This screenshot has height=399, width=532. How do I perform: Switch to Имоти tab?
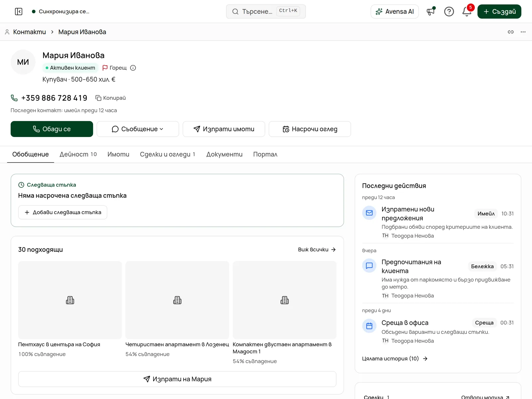click(x=118, y=154)
